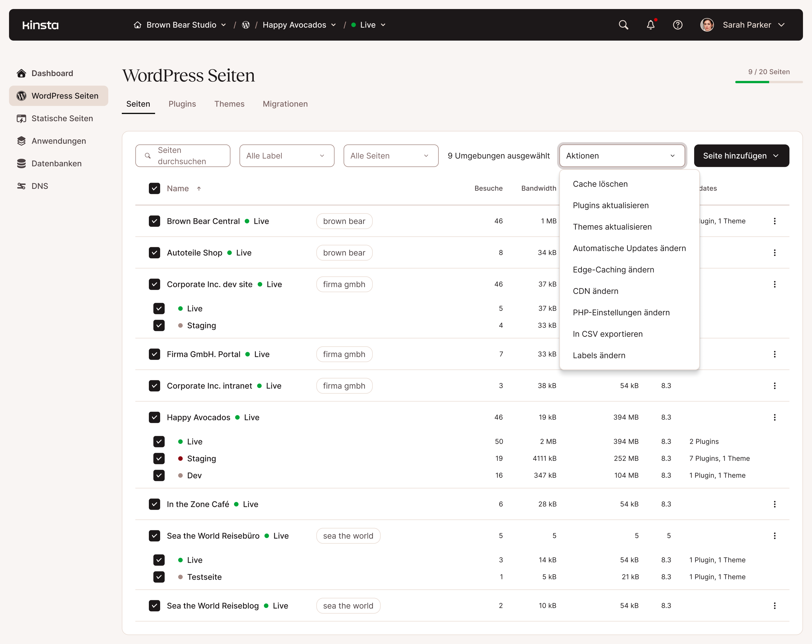The height and width of the screenshot is (644, 812).
Task: Toggle the select-all checkbox next to Name
Action: click(155, 188)
